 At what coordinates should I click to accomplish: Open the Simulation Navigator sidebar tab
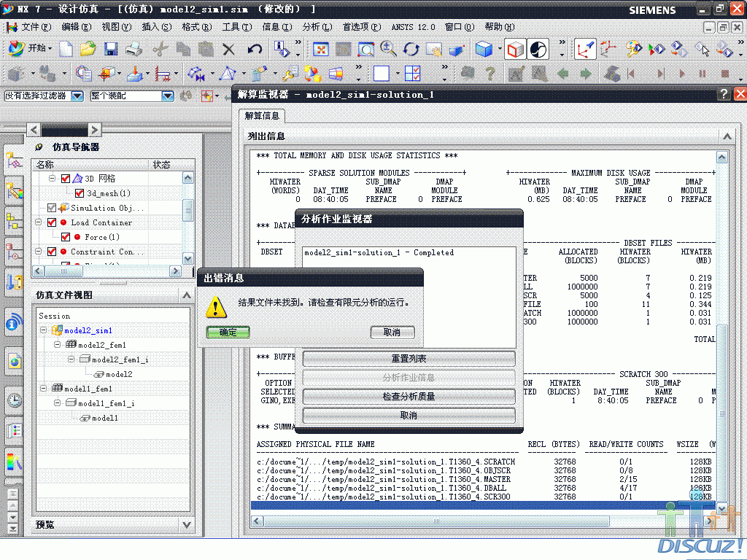[x=14, y=161]
